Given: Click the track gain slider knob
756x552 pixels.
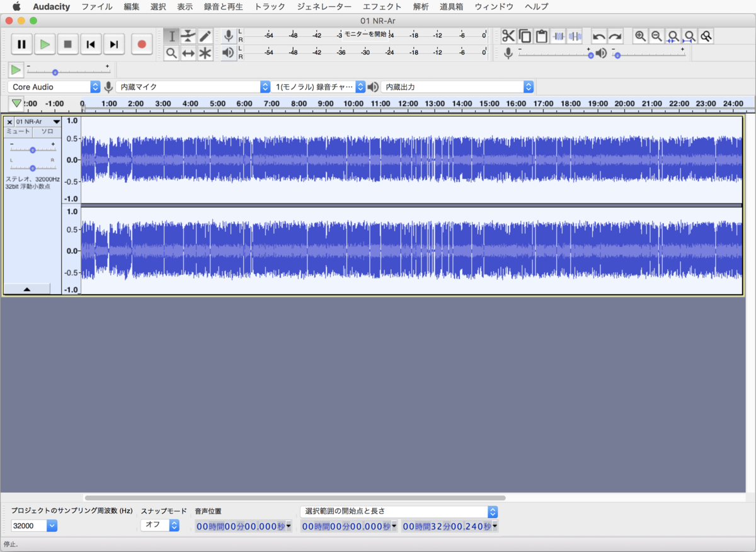Looking at the screenshot, I should click(x=32, y=149).
